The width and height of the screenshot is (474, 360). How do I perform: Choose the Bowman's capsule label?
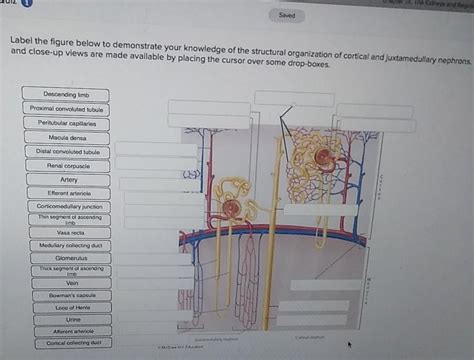[72, 295]
